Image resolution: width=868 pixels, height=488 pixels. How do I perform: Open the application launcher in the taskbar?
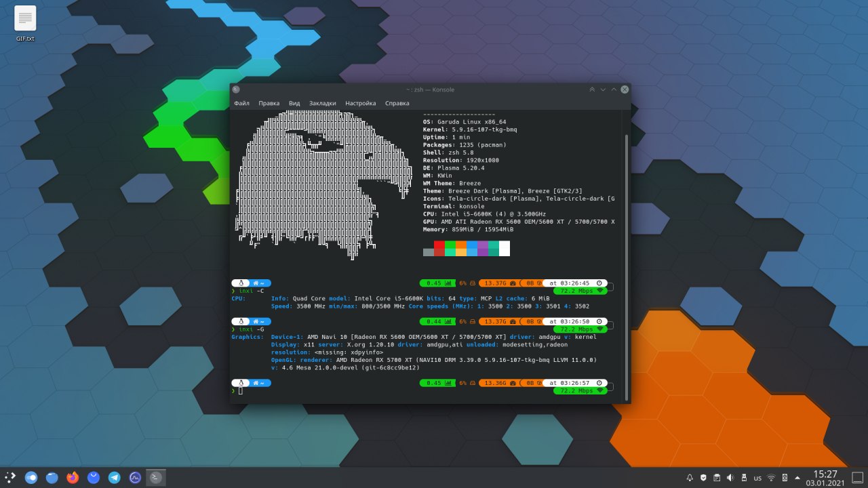[9, 478]
